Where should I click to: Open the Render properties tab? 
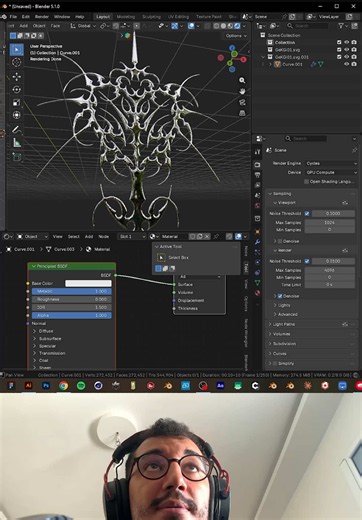click(x=257, y=165)
